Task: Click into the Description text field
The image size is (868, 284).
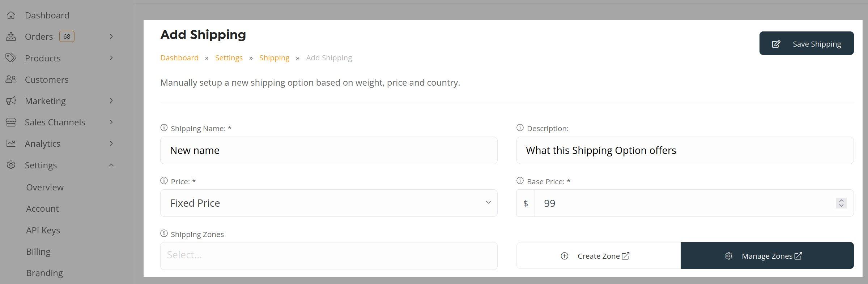Action: click(685, 150)
